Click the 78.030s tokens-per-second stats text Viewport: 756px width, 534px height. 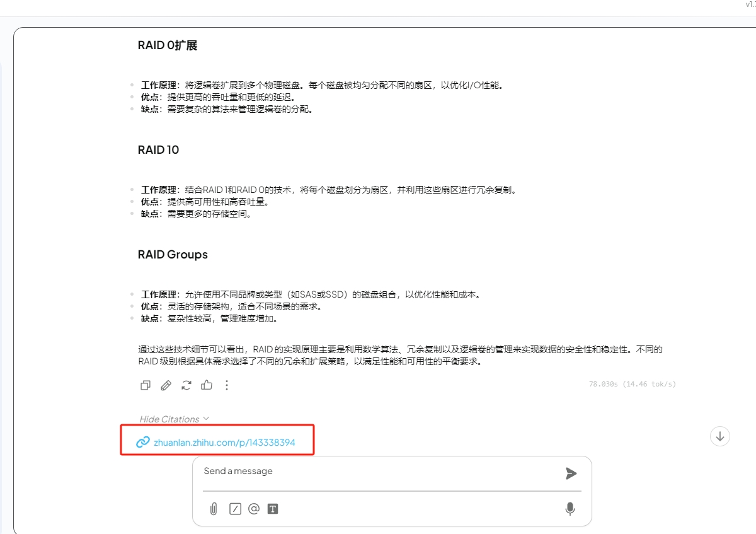(632, 384)
